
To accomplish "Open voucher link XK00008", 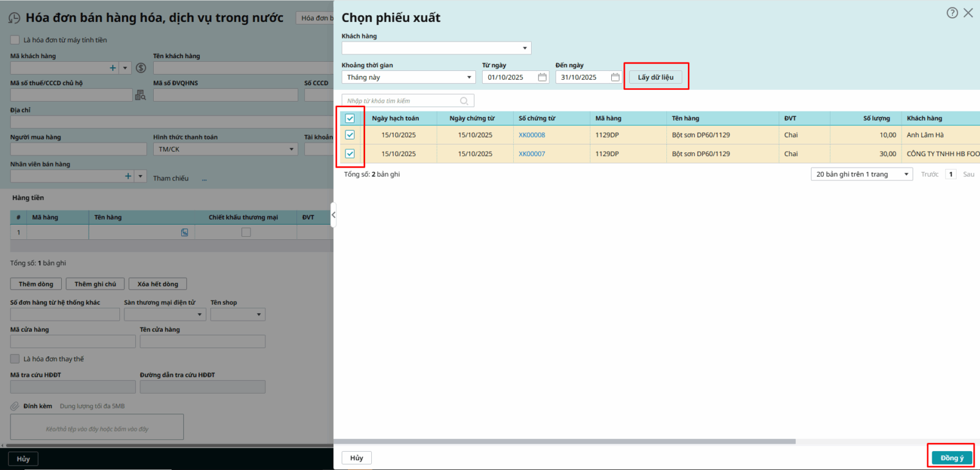I will pyautogui.click(x=532, y=135).
